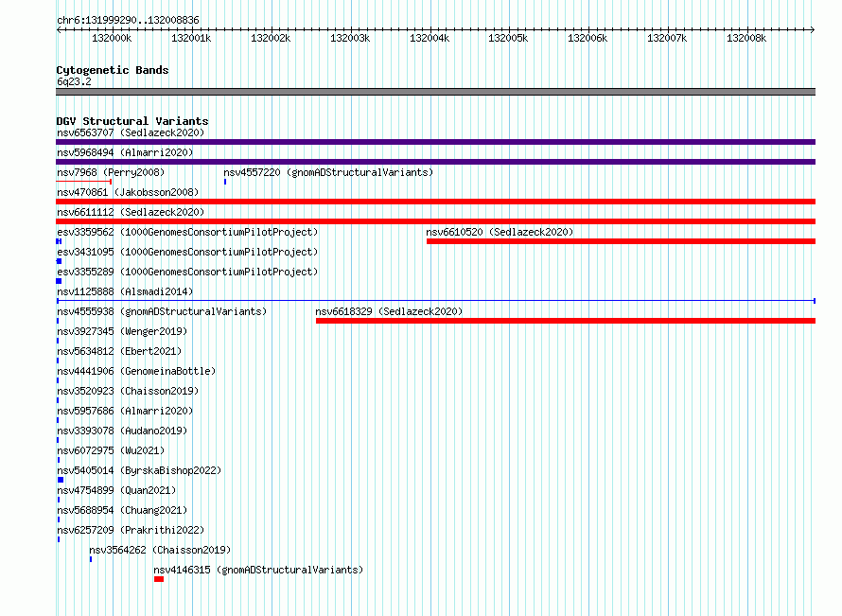Open variant nsv6611112 (Sedlazeck2020) label

(x=131, y=212)
